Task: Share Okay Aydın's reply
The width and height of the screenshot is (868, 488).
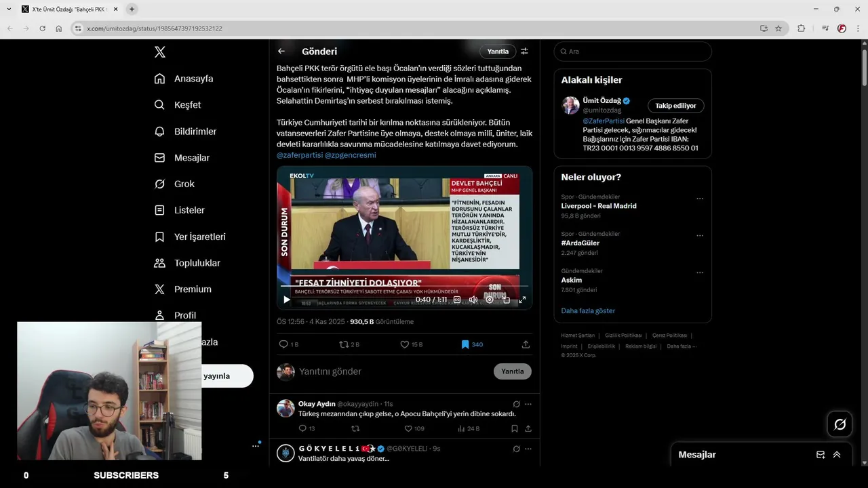Action: (528, 428)
